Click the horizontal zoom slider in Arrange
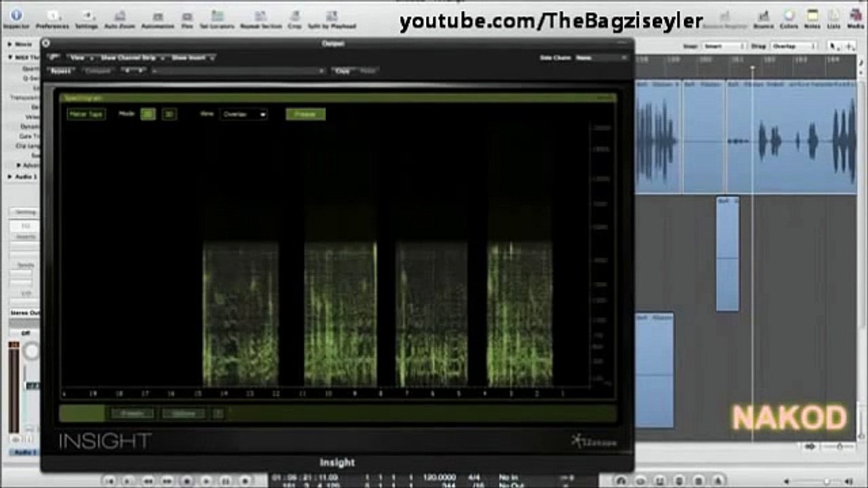The height and width of the screenshot is (488, 868). pyautogui.click(x=840, y=447)
